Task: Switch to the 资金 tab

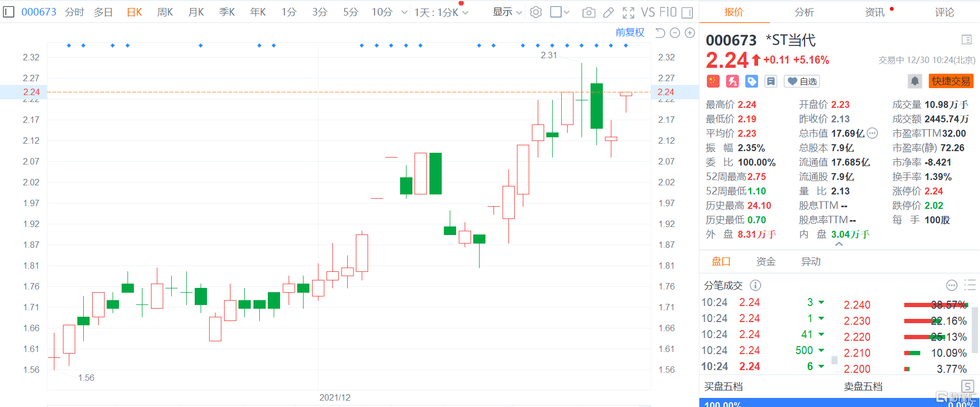Action: (766, 261)
